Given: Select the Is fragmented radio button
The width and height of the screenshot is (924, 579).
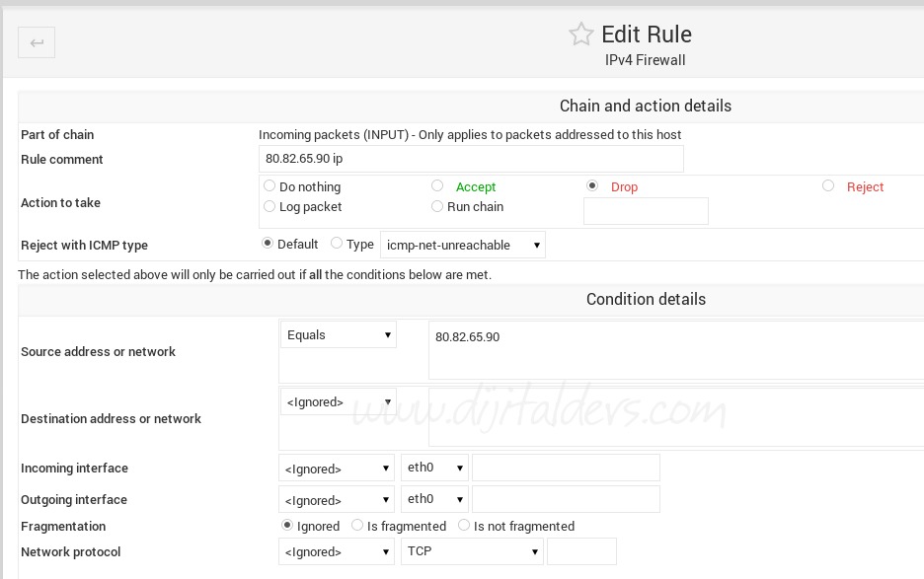Looking at the screenshot, I should click(x=357, y=526).
